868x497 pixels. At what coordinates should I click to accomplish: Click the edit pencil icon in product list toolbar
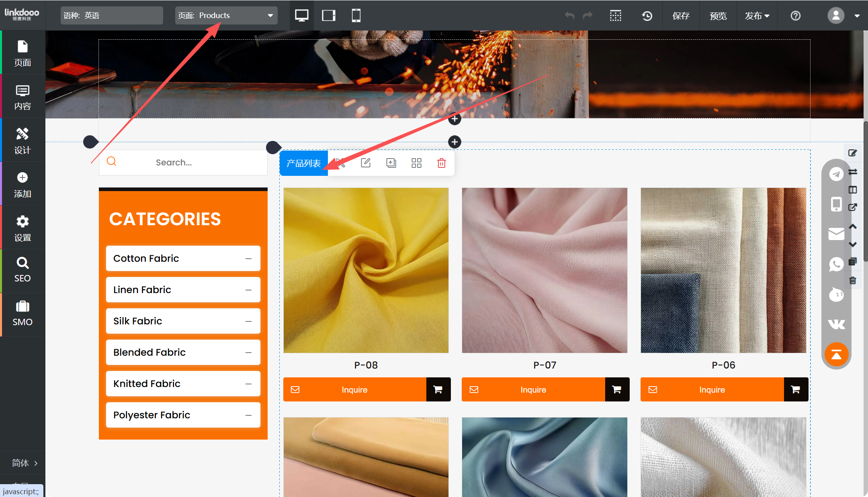pyautogui.click(x=365, y=163)
